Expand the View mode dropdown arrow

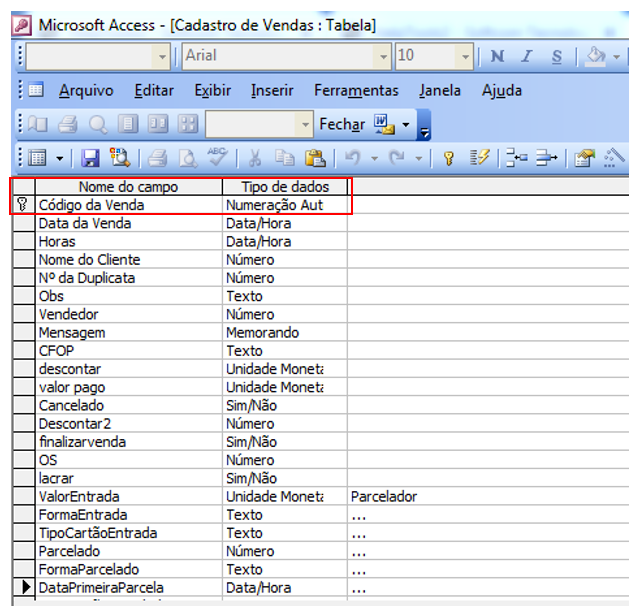(x=59, y=158)
